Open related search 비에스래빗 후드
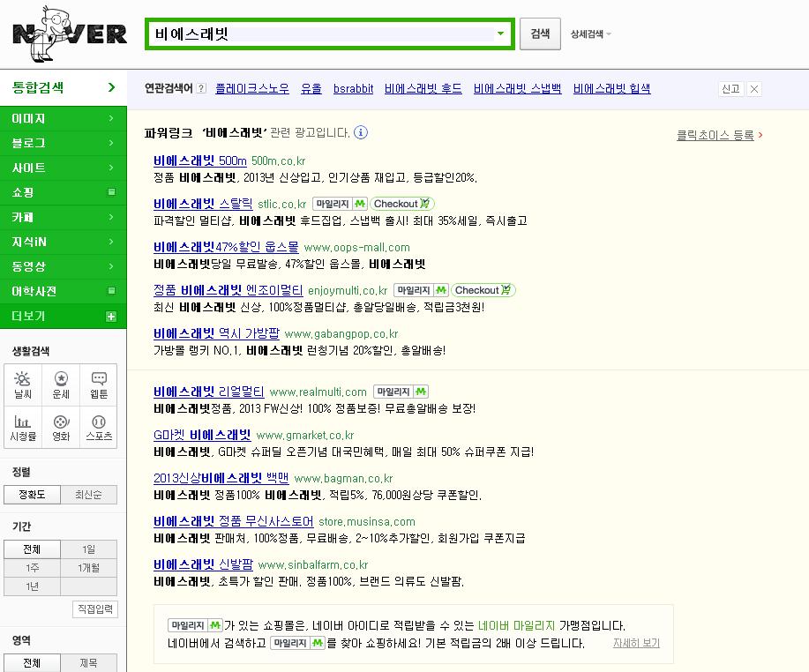809x672 pixels. coord(423,89)
